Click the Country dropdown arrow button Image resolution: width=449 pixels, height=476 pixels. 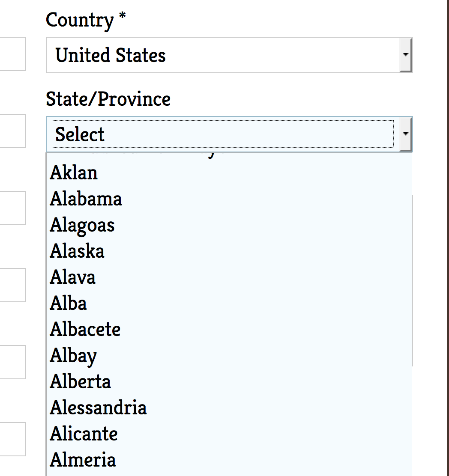pyautogui.click(x=405, y=55)
